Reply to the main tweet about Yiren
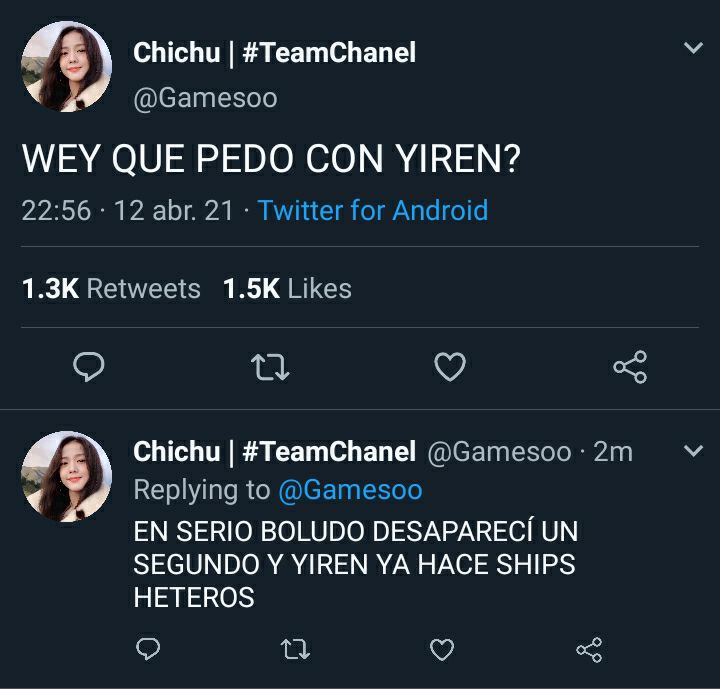The width and height of the screenshot is (720, 689). [x=89, y=367]
